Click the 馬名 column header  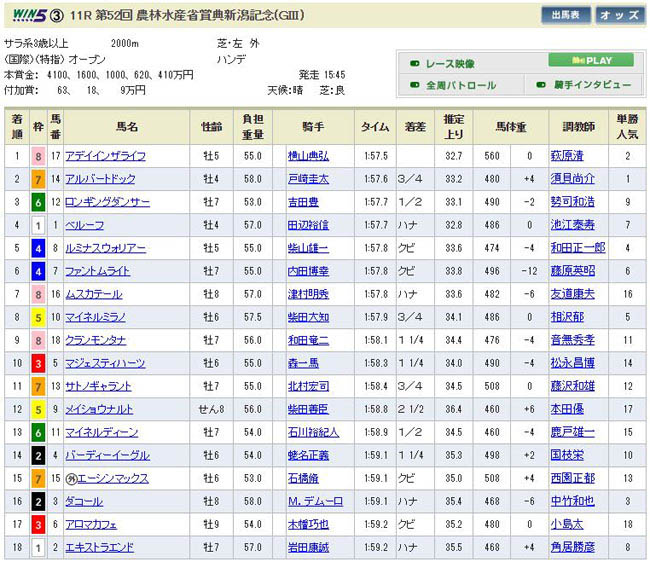[127, 128]
